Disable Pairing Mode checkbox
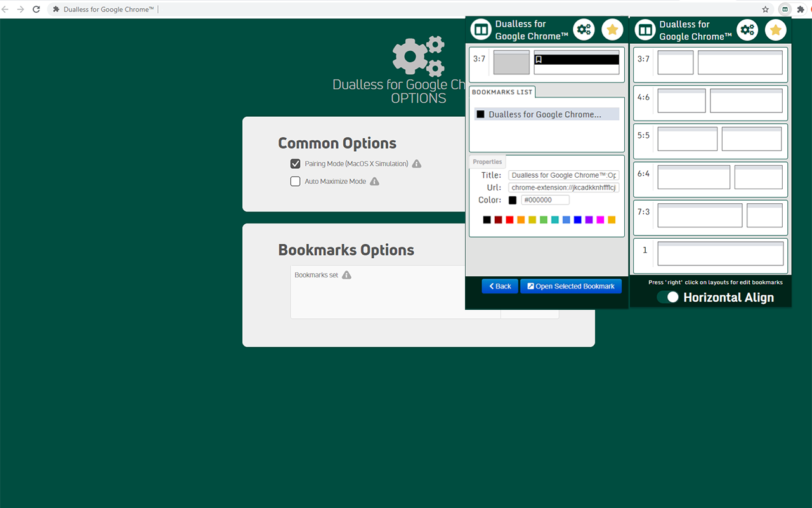The height and width of the screenshot is (508, 812). point(295,164)
